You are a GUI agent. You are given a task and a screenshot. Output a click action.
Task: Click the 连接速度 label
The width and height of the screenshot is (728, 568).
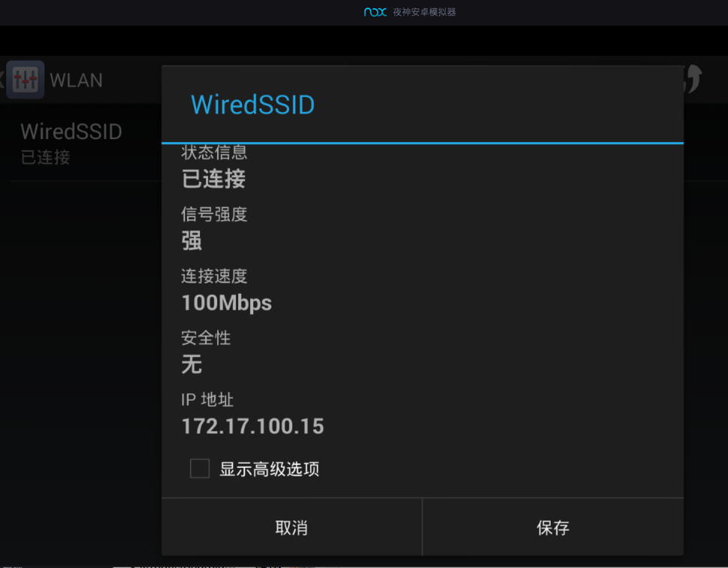click(214, 276)
